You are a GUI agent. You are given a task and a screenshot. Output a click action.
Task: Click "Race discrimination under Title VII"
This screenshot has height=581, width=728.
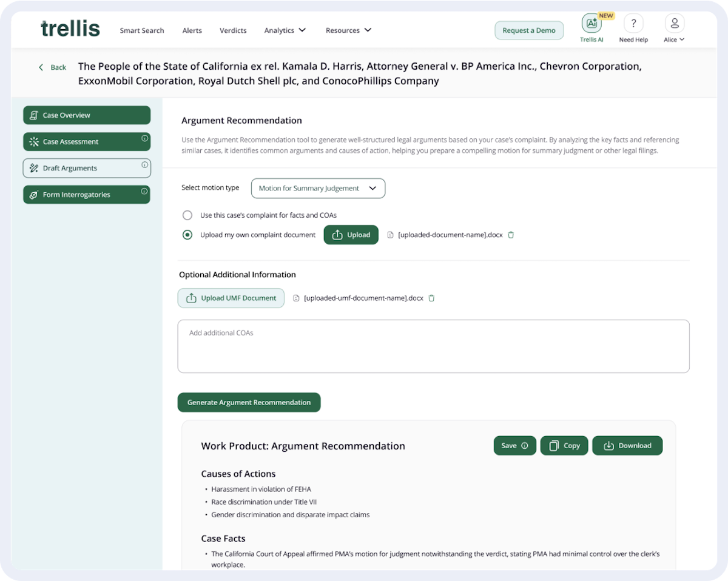264,502
